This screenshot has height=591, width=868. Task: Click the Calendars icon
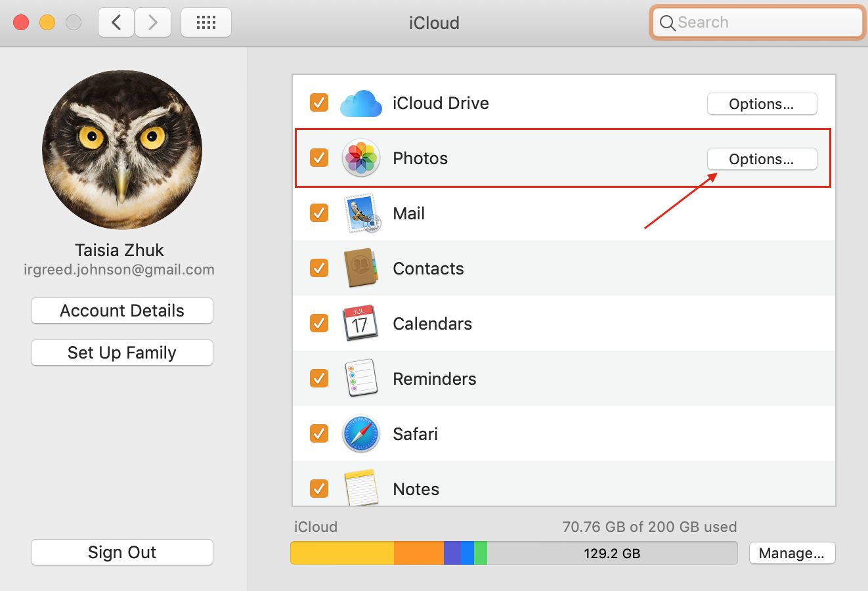tap(360, 323)
